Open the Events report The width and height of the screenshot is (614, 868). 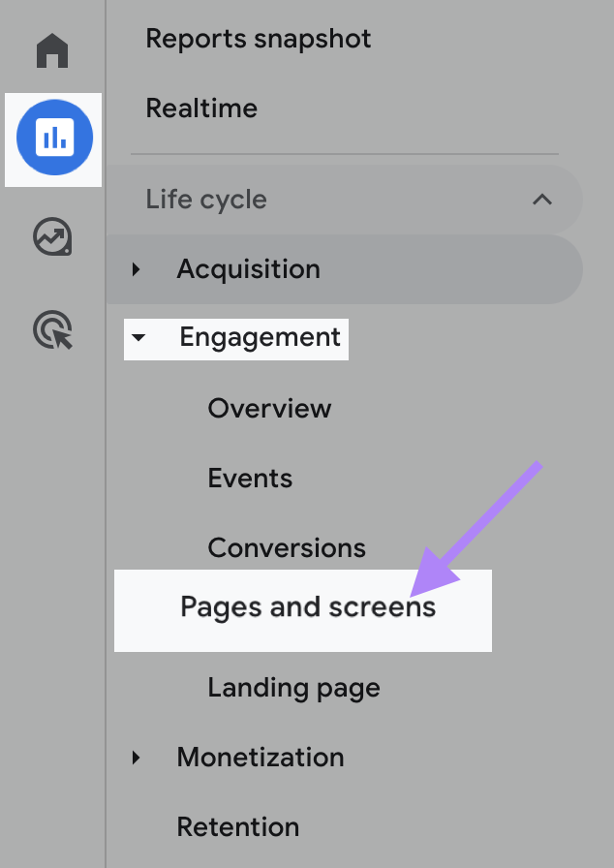(250, 478)
